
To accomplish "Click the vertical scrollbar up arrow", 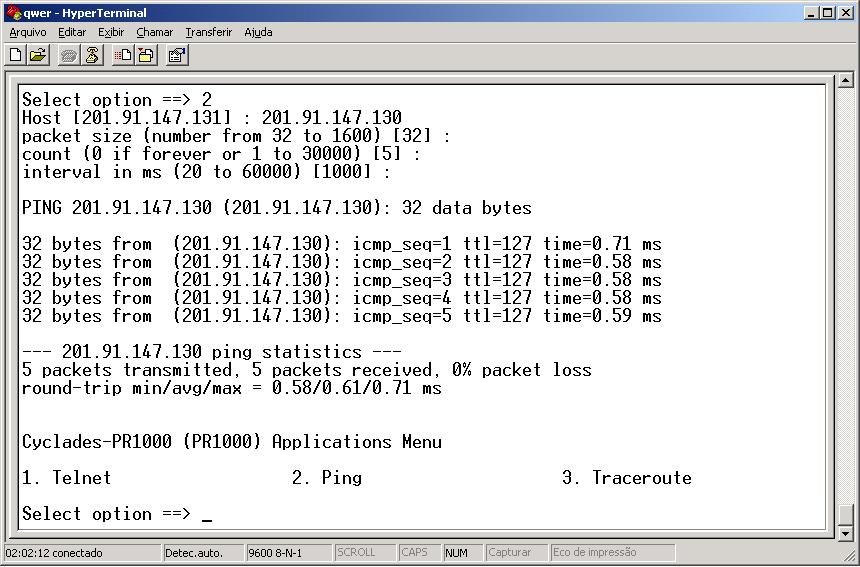I will 846,81.
